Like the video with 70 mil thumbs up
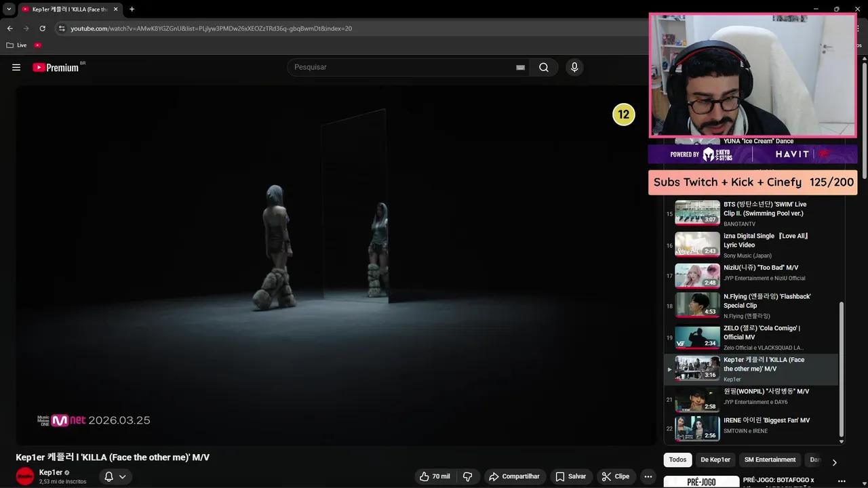868x488 pixels. pyautogui.click(x=435, y=476)
